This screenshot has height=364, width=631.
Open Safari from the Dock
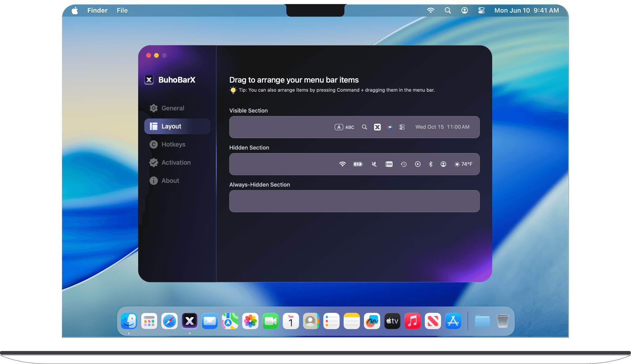pyautogui.click(x=169, y=321)
